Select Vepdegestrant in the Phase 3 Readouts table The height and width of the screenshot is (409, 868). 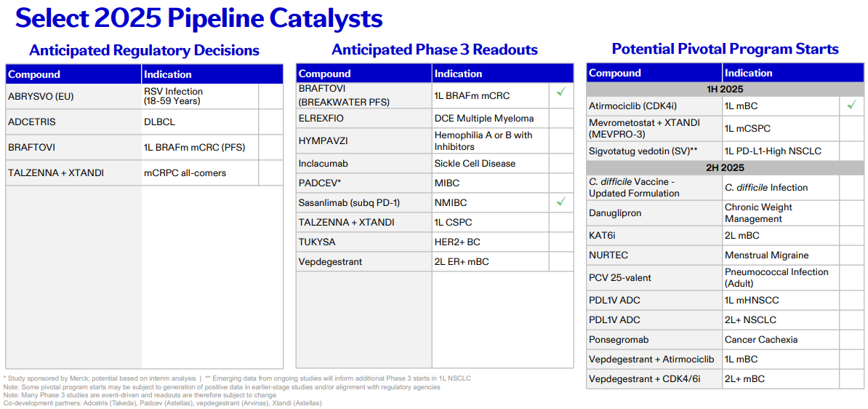(364, 261)
